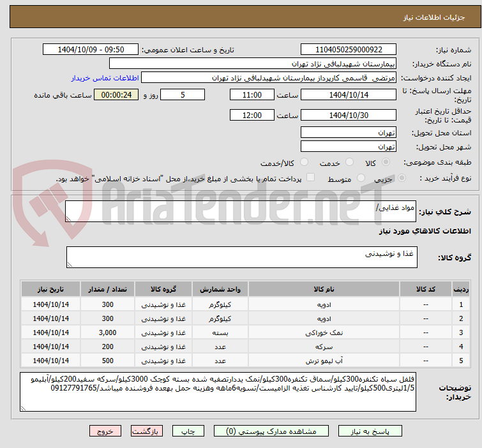
Task: Open اطلاعات تماس خریدار link
Action: pyautogui.click(x=105, y=78)
